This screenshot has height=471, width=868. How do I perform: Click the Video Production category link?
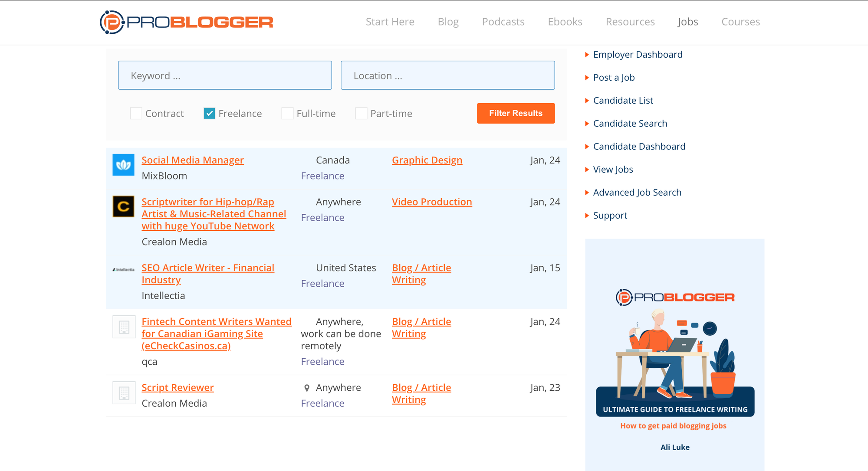[x=432, y=202]
